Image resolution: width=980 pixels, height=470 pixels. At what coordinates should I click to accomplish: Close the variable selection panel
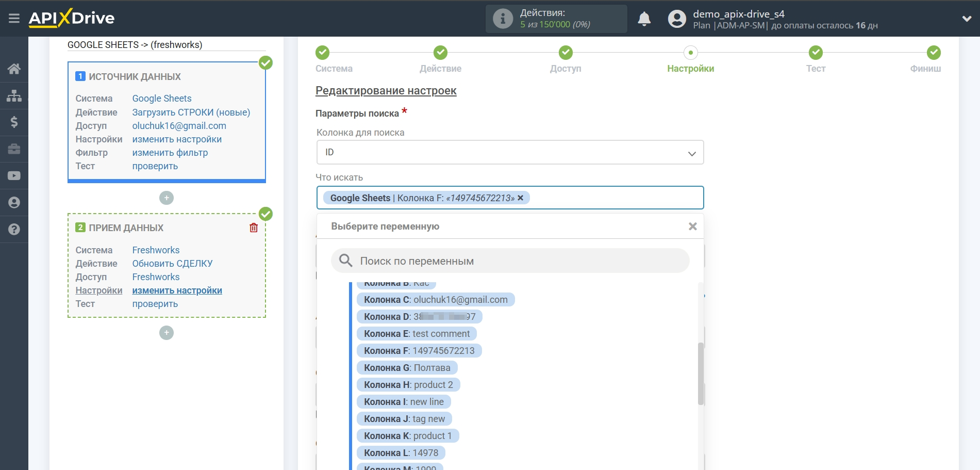coord(692,226)
